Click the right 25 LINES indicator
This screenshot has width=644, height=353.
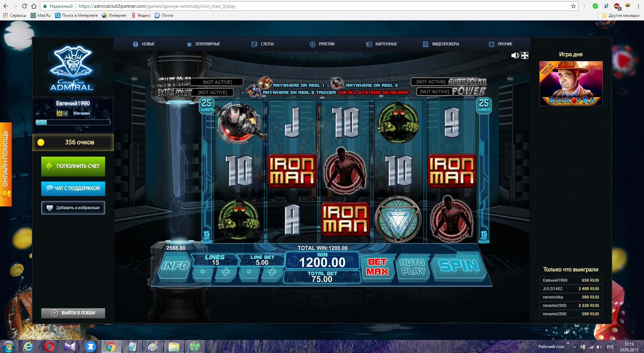click(x=484, y=106)
